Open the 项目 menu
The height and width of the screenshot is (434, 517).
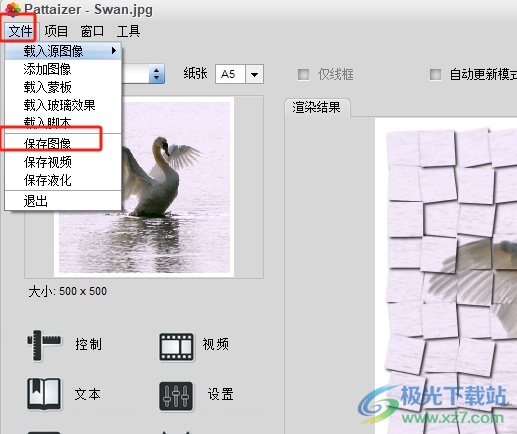click(x=56, y=31)
